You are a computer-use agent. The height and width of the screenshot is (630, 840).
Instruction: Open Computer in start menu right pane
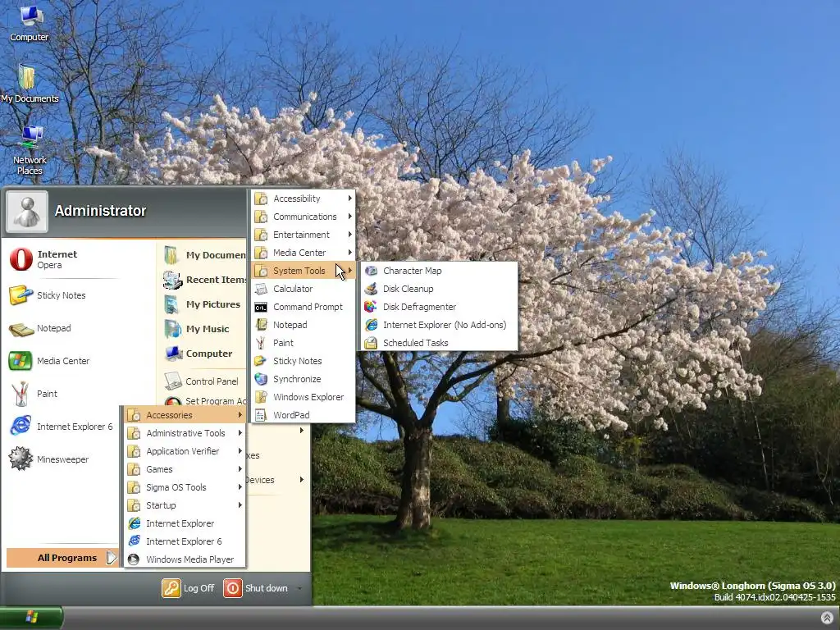pyautogui.click(x=203, y=354)
